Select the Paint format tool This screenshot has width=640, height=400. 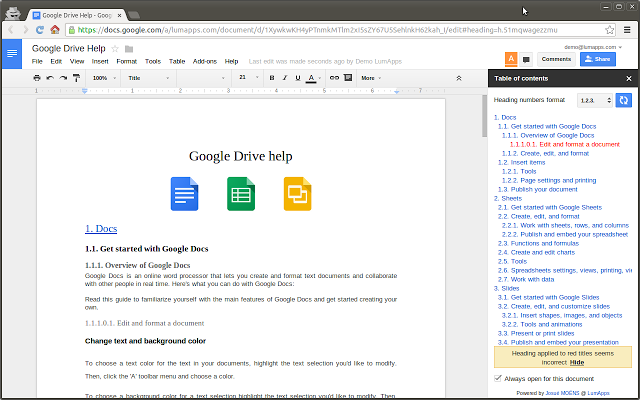pos(77,78)
